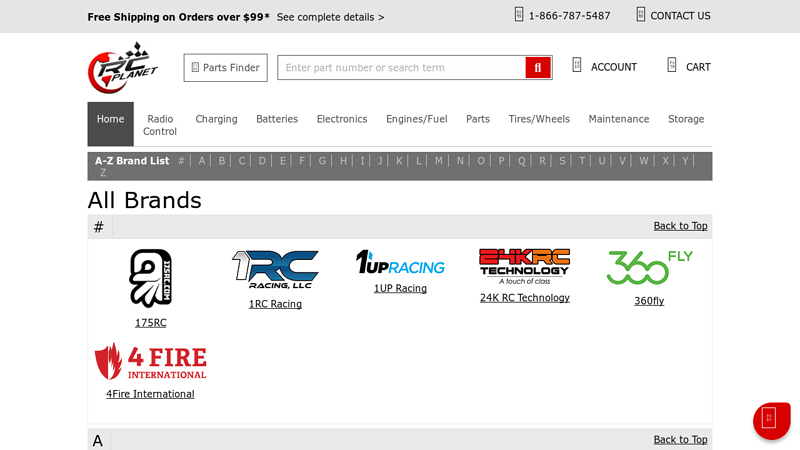The height and width of the screenshot is (450, 800).
Task: Jump to letter H brands
Action: point(343,161)
